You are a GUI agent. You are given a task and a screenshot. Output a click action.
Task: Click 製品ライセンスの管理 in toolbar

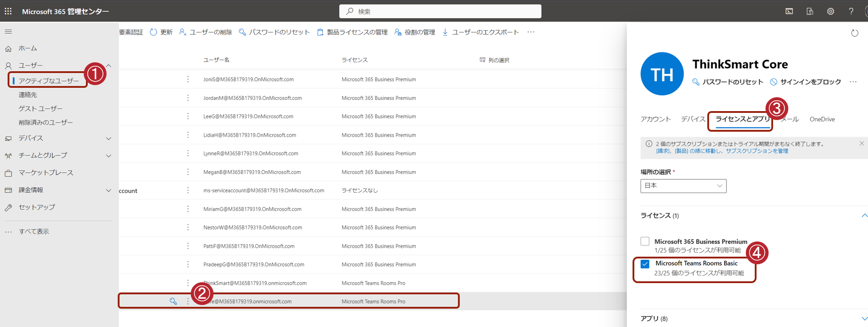pyautogui.click(x=352, y=32)
